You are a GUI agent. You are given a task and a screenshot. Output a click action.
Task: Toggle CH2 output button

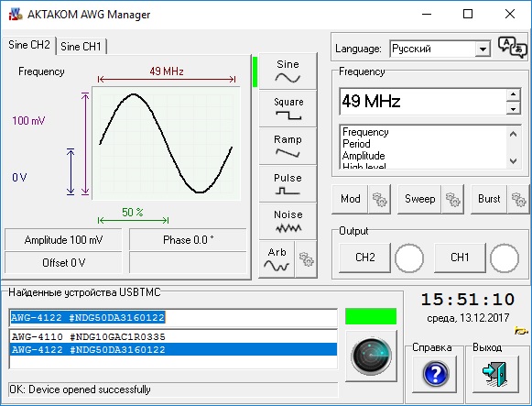point(365,258)
